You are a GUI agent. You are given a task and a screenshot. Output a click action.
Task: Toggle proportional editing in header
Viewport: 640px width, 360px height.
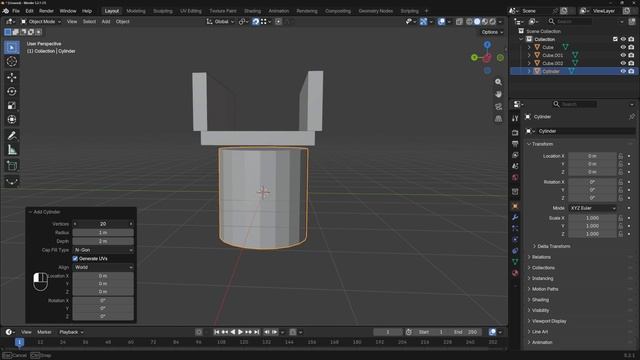(x=278, y=22)
